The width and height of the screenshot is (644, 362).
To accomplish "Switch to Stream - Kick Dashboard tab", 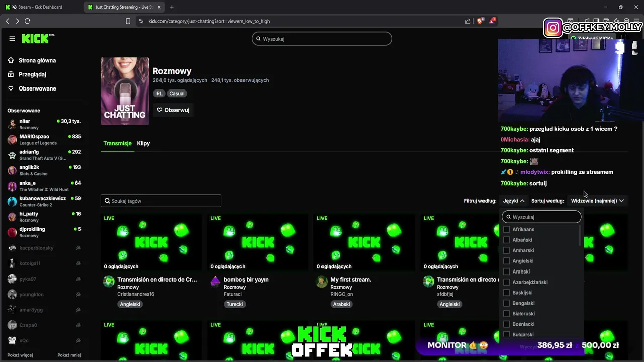I will pyautogui.click(x=40, y=7).
